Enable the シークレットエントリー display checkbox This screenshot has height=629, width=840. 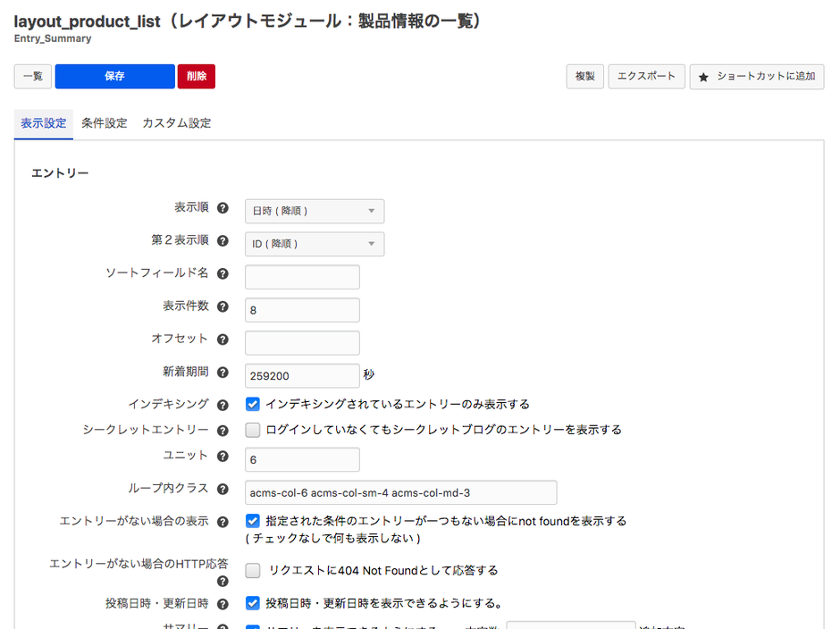coord(253,430)
